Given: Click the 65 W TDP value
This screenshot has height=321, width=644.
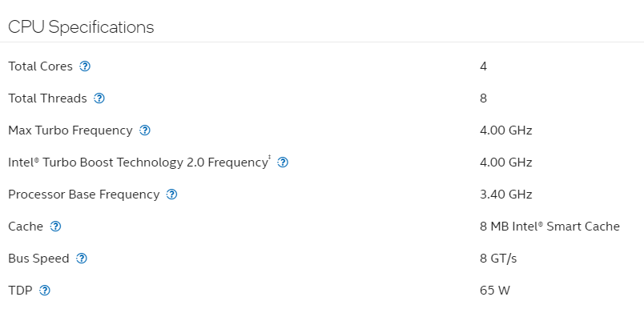Looking at the screenshot, I should pyautogui.click(x=495, y=291).
